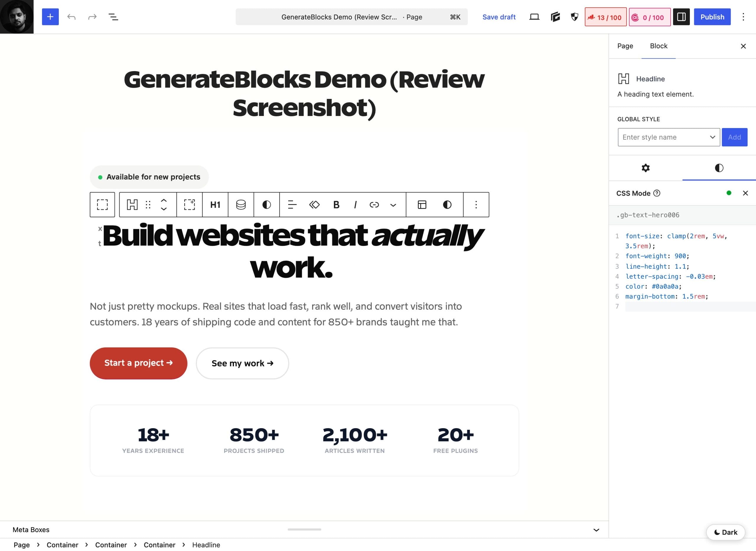Switch to the Page tab
This screenshot has width=756, height=551.
tap(625, 46)
